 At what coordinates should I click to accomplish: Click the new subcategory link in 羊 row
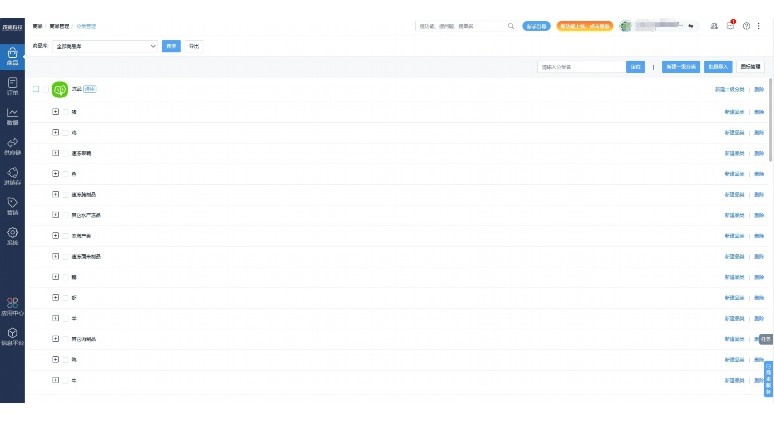(x=734, y=318)
